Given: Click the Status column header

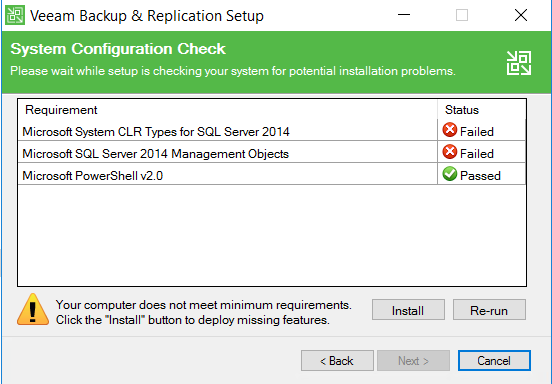Looking at the screenshot, I should (482, 110).
